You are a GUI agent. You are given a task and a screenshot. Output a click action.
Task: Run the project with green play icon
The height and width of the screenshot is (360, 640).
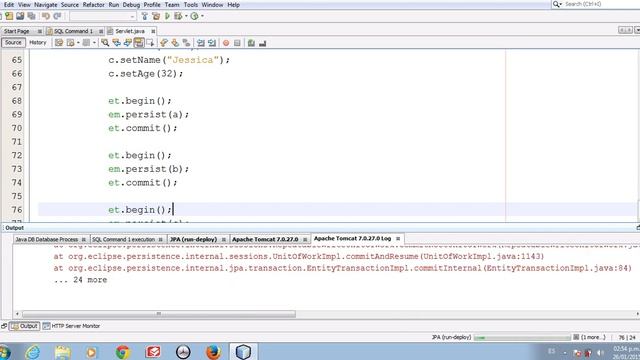click(x=167, y=16)
